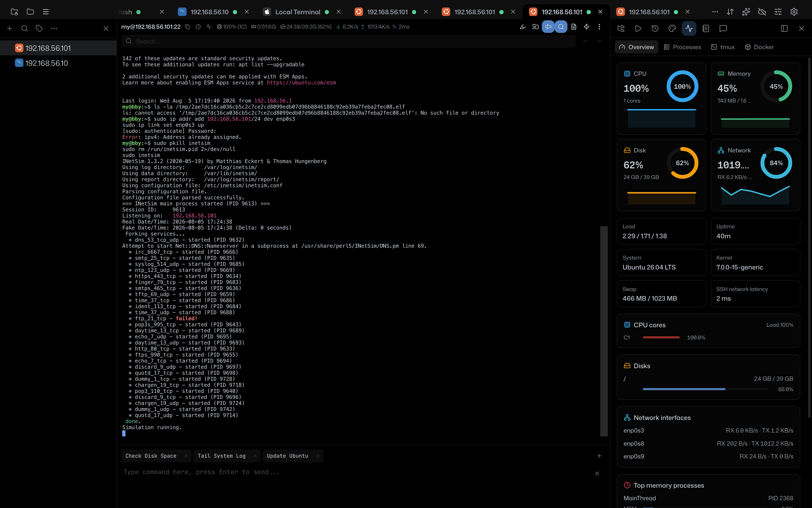Click the locked folder icon at top left
The height and width of the screenshot is (508, 812).
[x=14, y=12]
